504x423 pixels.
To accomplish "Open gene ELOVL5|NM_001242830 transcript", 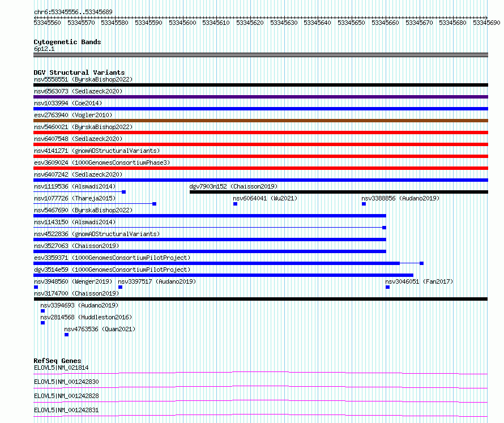I will tap(66, 382).
